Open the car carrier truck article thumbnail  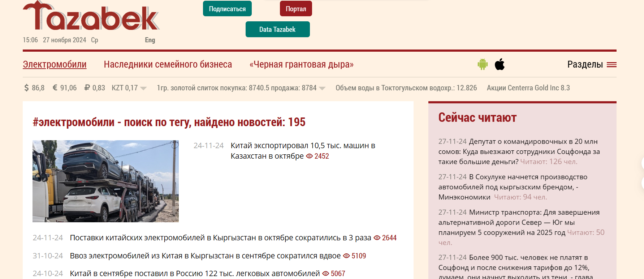click(105, 181)
